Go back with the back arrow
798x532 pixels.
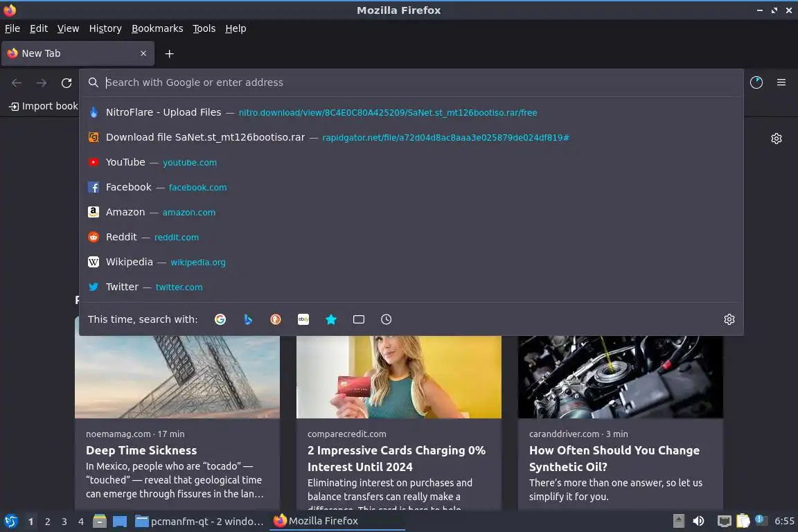coord(17,82)
